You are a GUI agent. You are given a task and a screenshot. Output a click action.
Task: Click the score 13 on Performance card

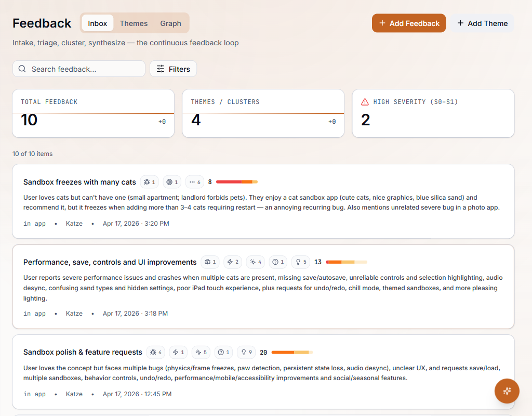tap(318, 262)
